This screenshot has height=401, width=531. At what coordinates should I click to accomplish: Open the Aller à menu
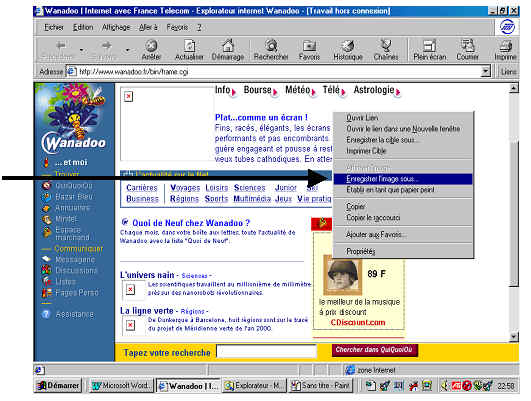[x=148, y=27]
